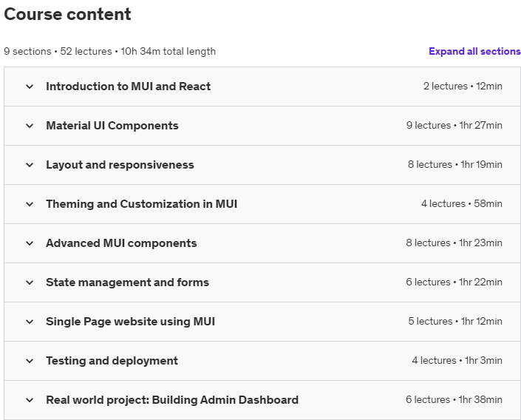Open the Theming and Customization in MUI title

point(142,204)
